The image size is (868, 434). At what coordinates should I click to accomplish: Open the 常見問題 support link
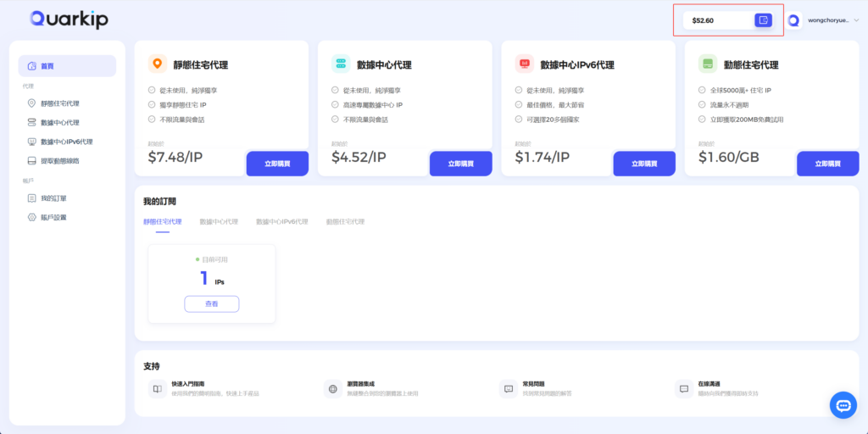(x=534, y=384)
